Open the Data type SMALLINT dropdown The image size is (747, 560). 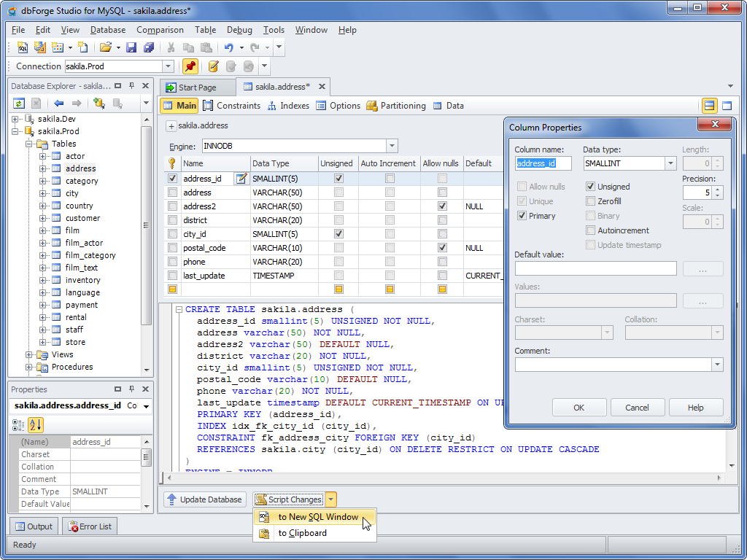point(671,163)
